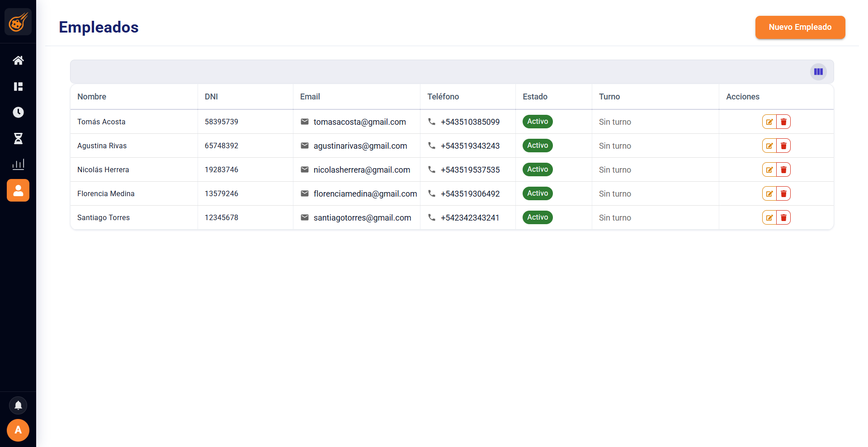Click Santiago Torres's Activo status badge
The image size is (868, 447).
pos(538,217)
